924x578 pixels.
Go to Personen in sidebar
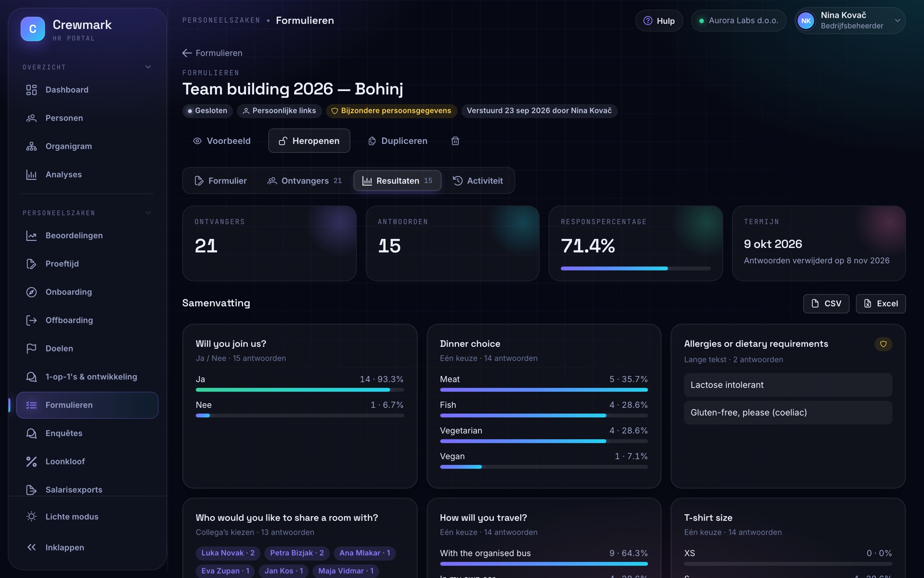(x=87, y=118)
